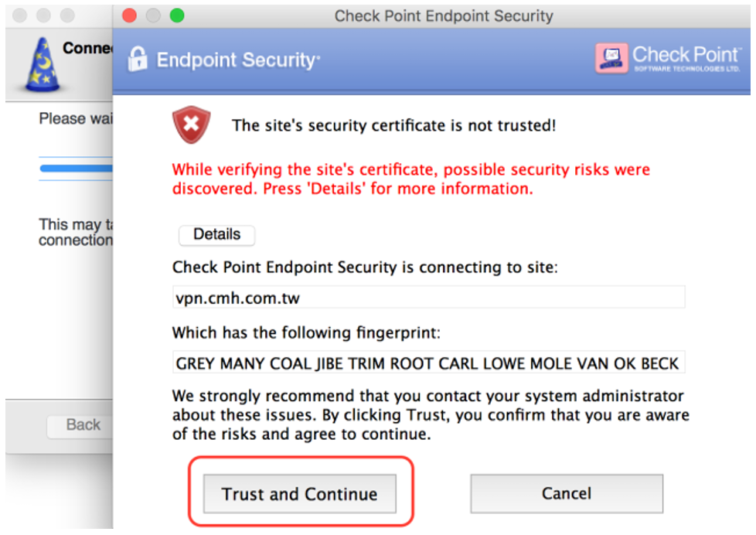Click the connection progress bar
The image size is (756, 535).
pyautogui.click(x=76, y=168)
